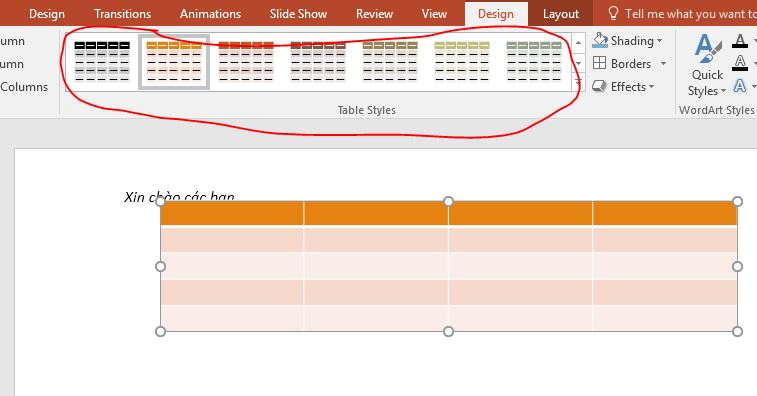This screenshot has height=396, width=757.
Task: Open the Review tab
Action: point(374,14)
